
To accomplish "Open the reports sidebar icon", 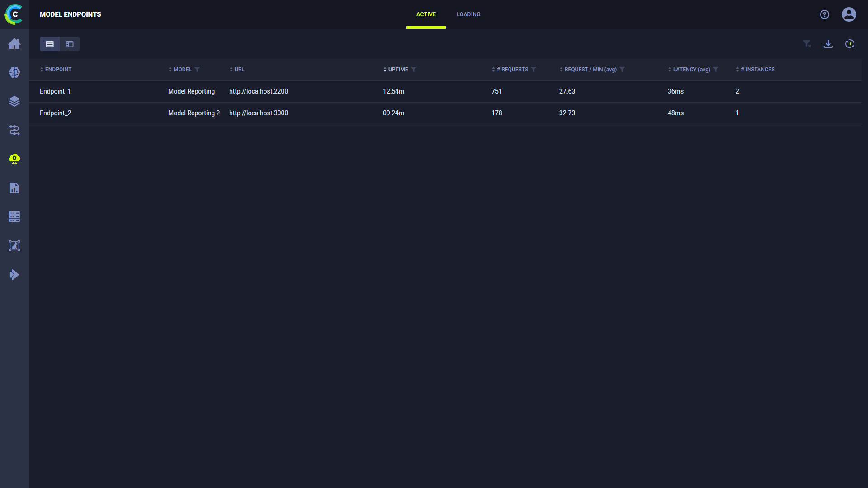I will point(14,188).
